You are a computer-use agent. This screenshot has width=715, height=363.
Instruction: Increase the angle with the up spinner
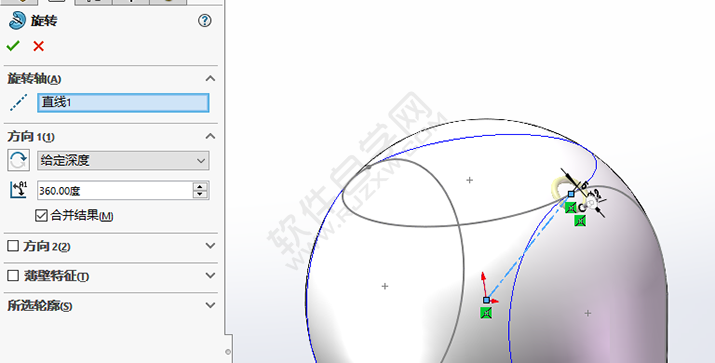coord(200,186)
